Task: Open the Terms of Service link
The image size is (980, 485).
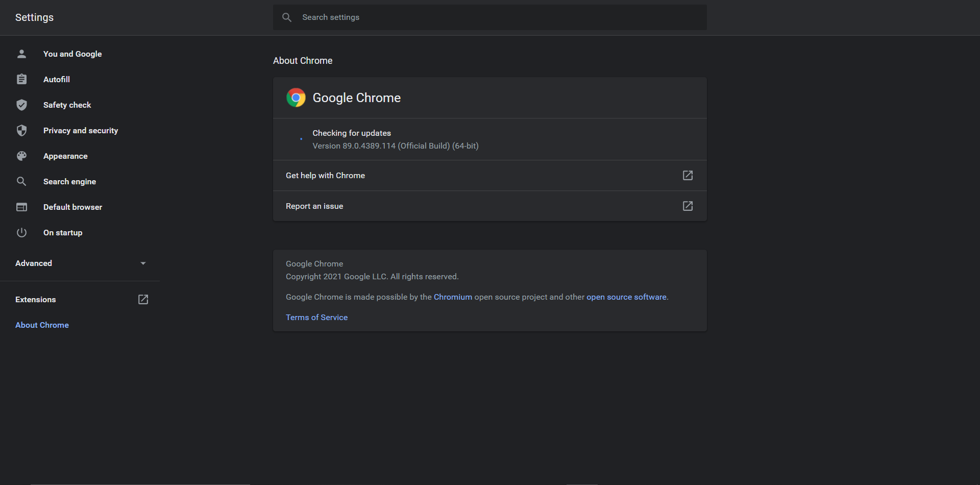Action: coord(316,318)
